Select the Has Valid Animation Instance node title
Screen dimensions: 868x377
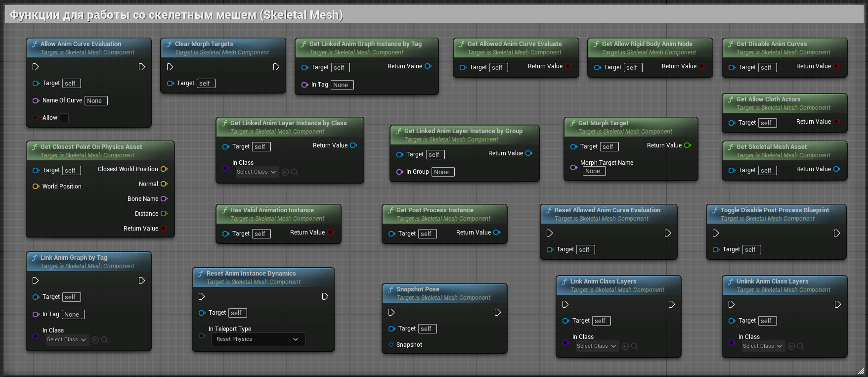pyautogui.click(x=272, y=210)
